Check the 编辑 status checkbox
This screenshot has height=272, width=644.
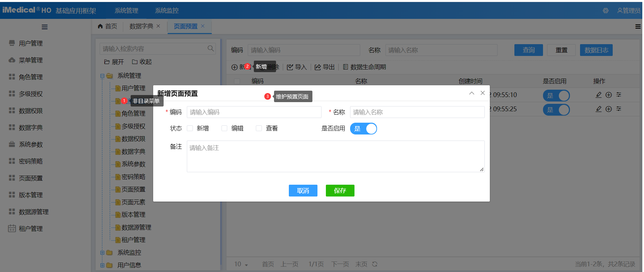224,128
